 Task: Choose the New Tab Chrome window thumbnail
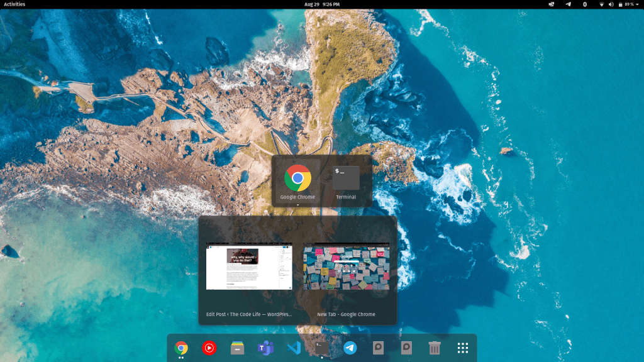pos(346,267)
